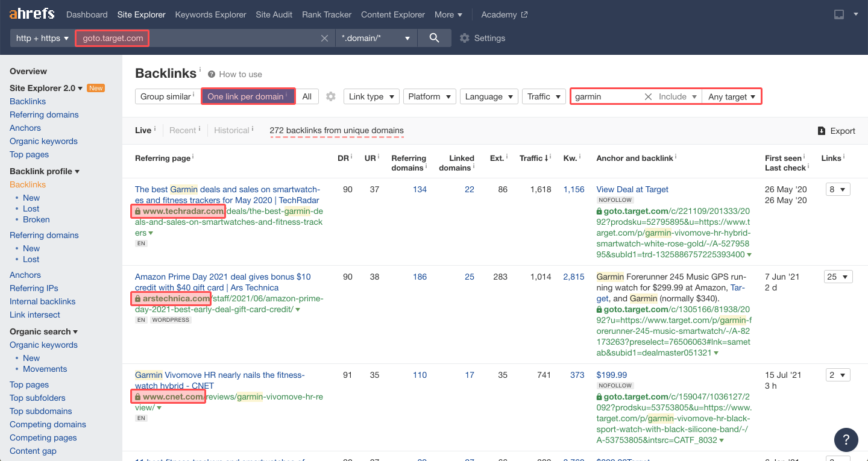Open the help question mark bubble
This screenshot has width=868, height=461.
[x=846, y=439]
